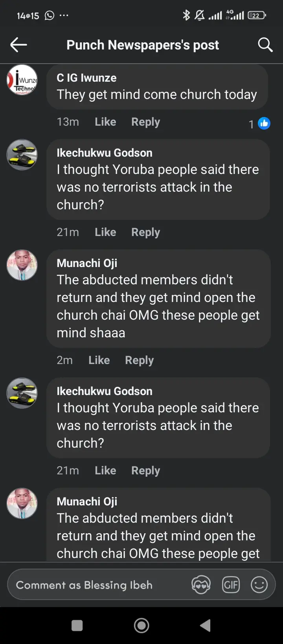Open the GIF picker
The width and height of the screenshot is (283, 644).
231,585
